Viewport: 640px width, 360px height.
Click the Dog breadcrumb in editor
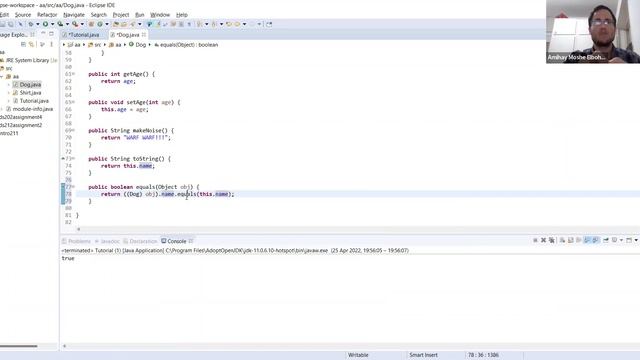137,44
